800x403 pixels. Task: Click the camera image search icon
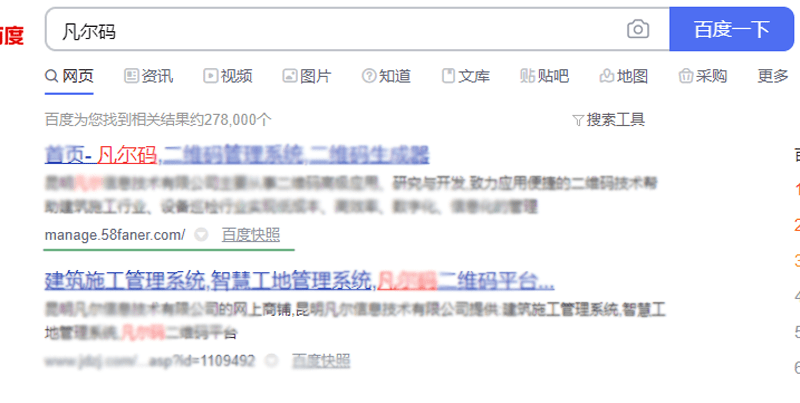[638, 29]
